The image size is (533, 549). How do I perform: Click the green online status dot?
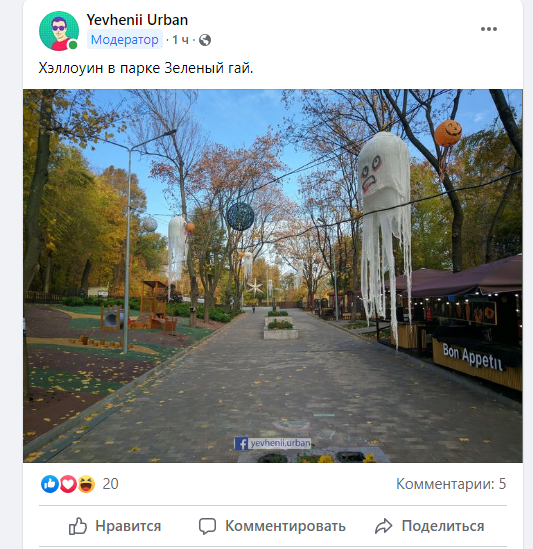(x=73, y=45)
